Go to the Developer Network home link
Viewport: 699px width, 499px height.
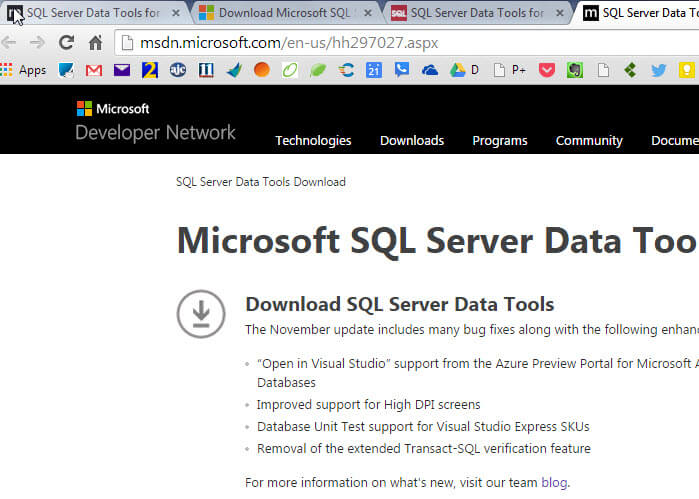[155, 132]
